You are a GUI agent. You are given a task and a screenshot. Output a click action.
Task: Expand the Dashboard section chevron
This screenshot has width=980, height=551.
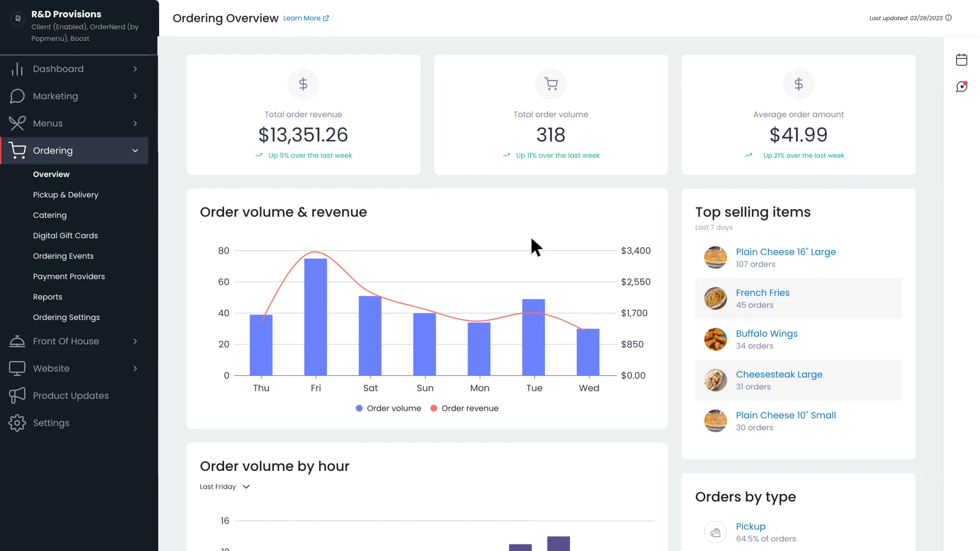135,69
